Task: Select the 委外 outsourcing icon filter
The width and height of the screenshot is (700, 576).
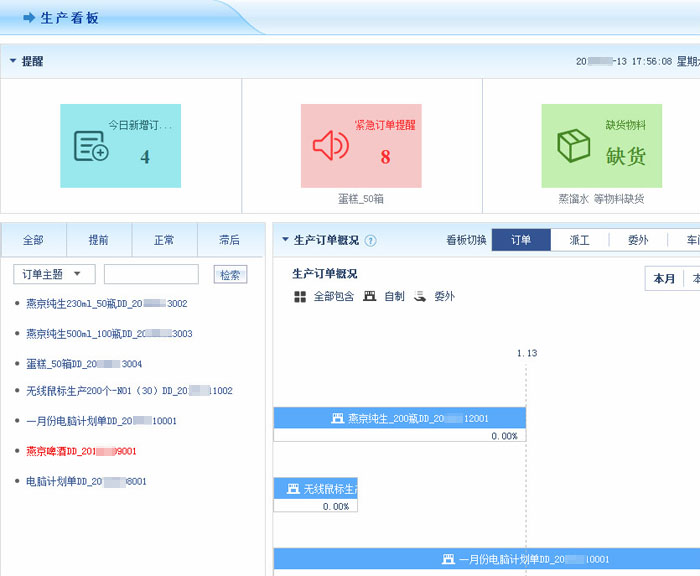Action: [420, 297]
